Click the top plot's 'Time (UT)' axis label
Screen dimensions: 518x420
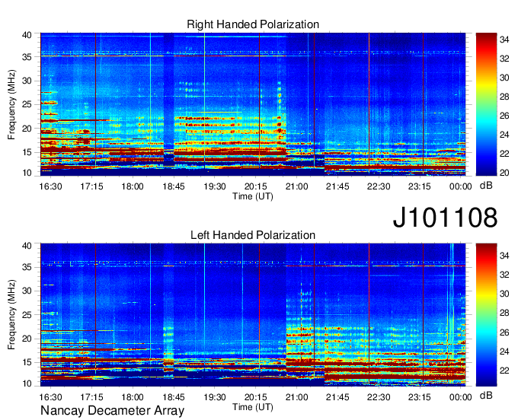pos(253,196)
